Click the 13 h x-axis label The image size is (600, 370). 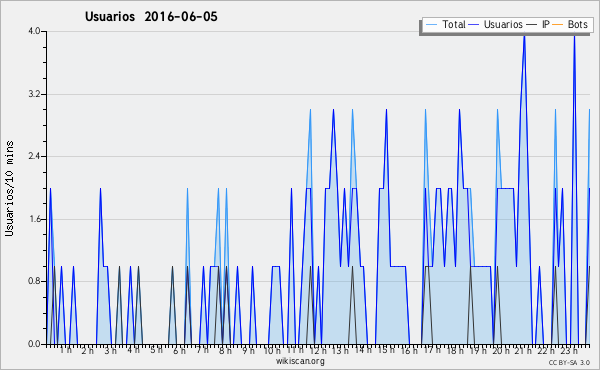click(340, 350)
